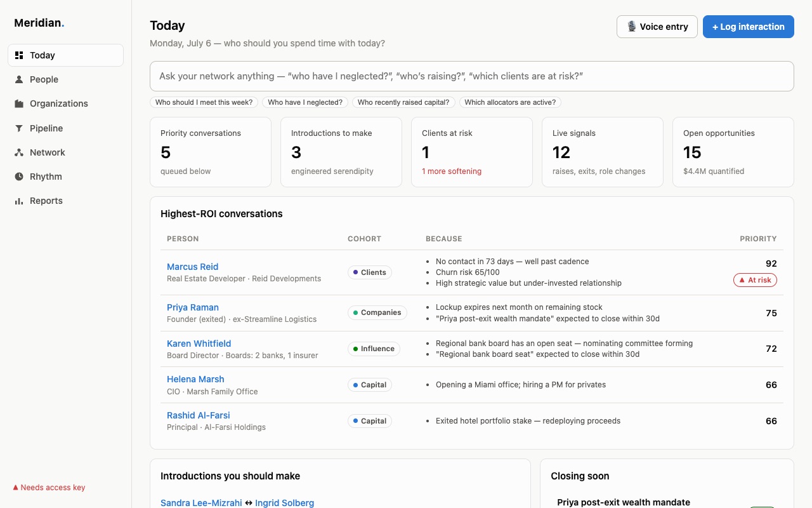Open Marcus Reid's profile link

192,267
